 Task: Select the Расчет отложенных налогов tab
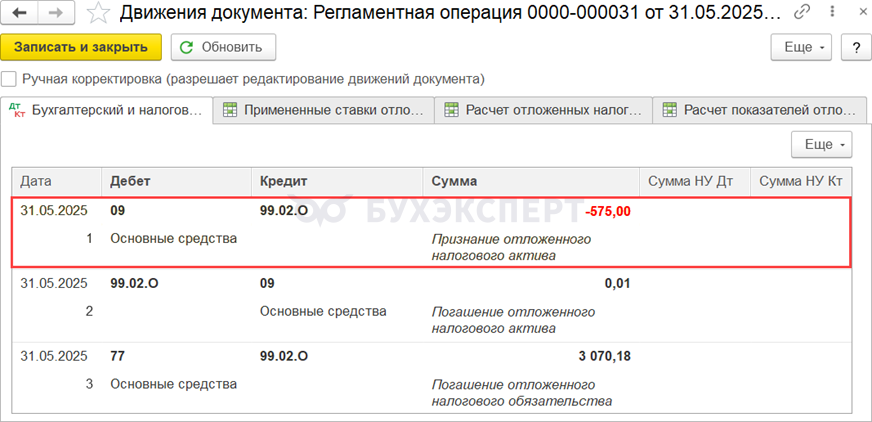[x=544, y=110]
